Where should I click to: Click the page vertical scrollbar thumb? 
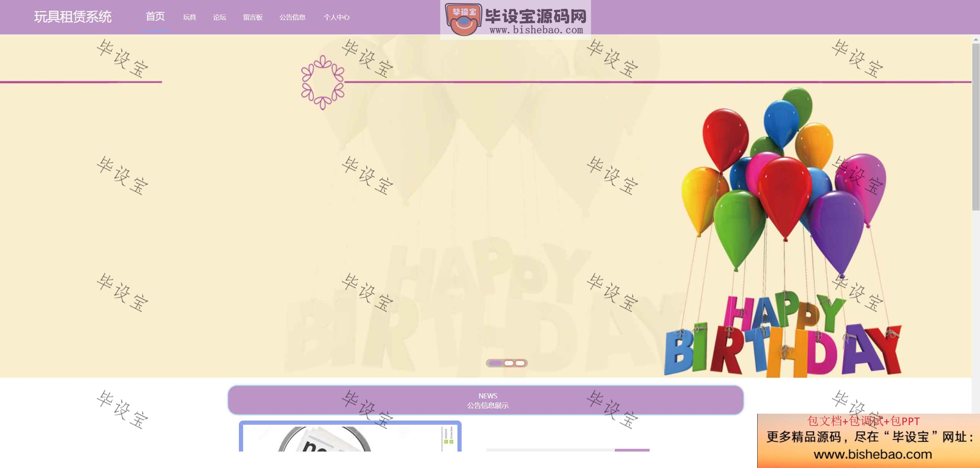(976, 126)
